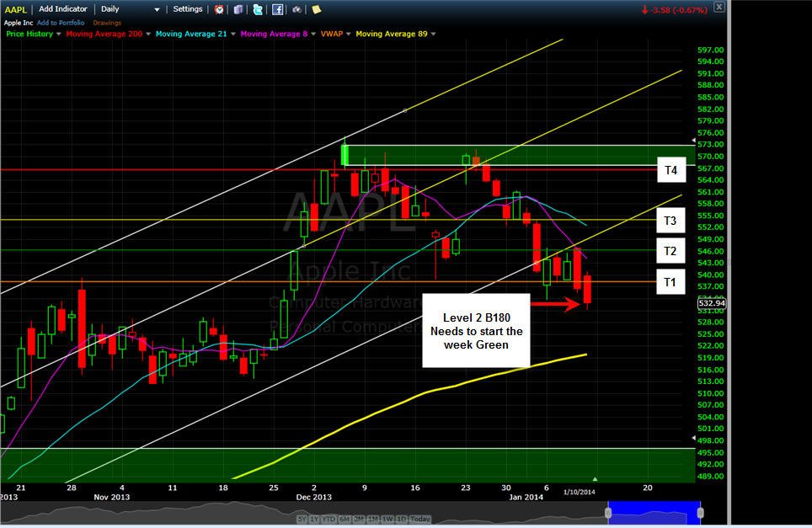The image size is (812, 528).
Task: Open the VWAP indicator dropdown
Action: (x=348, y=35)
